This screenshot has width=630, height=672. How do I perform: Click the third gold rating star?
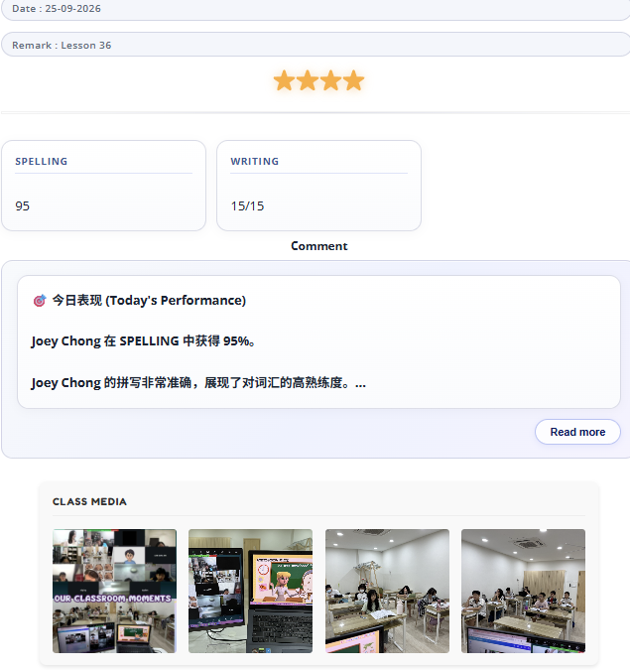[x=330, y=80]
